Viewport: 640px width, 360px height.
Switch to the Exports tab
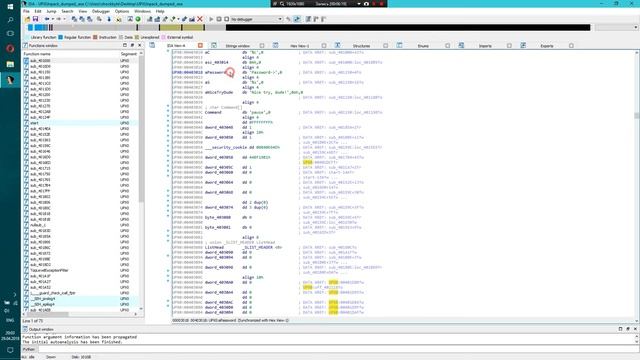(x=547, y=46)
